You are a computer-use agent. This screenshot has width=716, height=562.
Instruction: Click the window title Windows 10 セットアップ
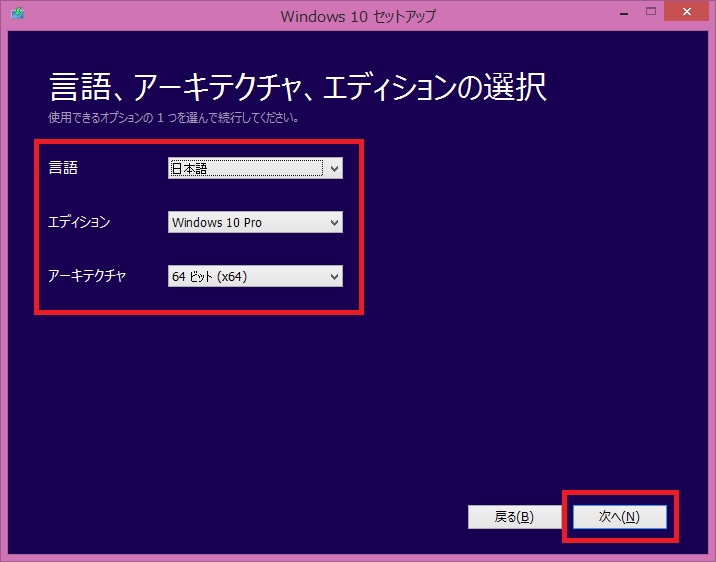pos(358,16)
